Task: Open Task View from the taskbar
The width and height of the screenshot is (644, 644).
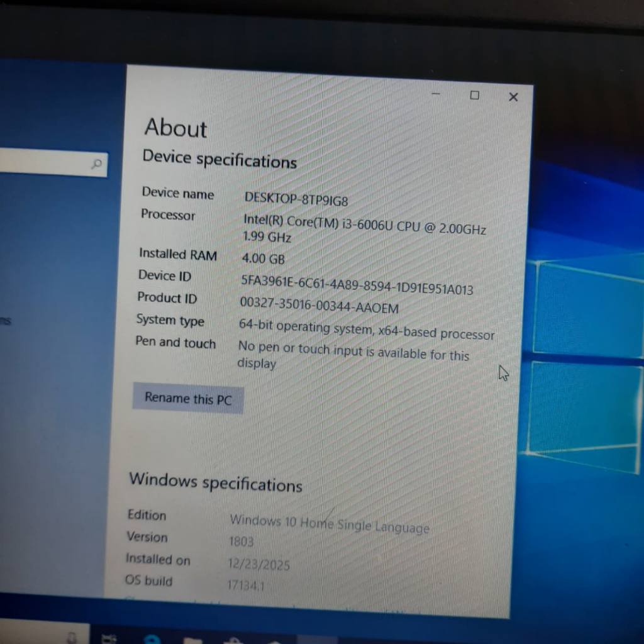Action: [x=109, y=639]
